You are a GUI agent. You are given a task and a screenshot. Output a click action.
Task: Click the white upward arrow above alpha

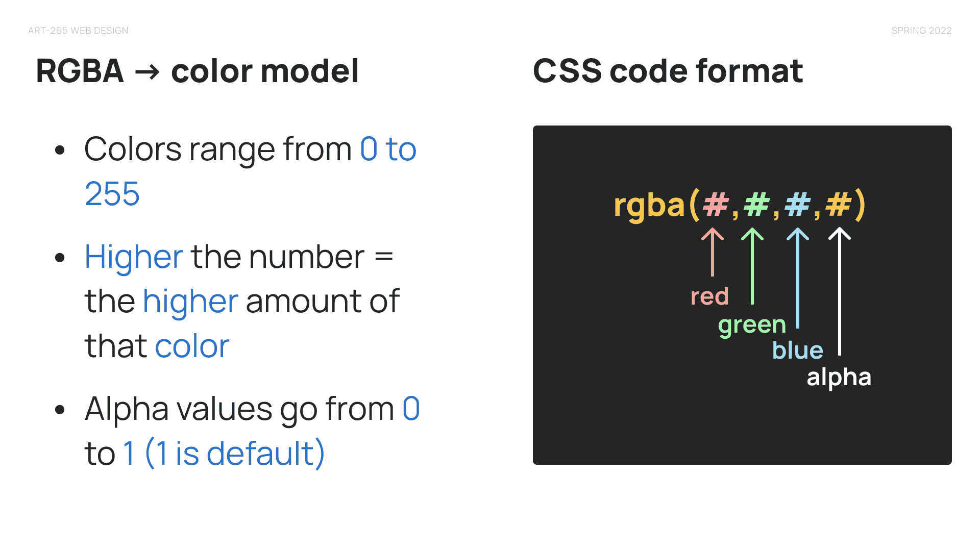(840, 291)
